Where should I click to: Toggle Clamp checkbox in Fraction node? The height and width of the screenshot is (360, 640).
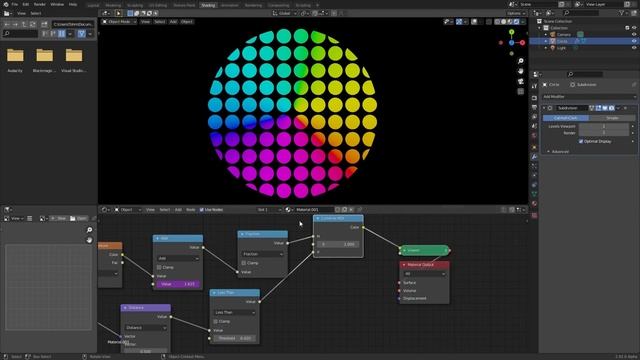244,263
